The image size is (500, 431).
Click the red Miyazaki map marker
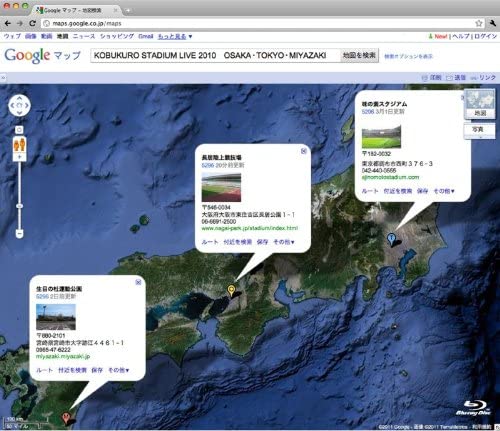point(66,418)
